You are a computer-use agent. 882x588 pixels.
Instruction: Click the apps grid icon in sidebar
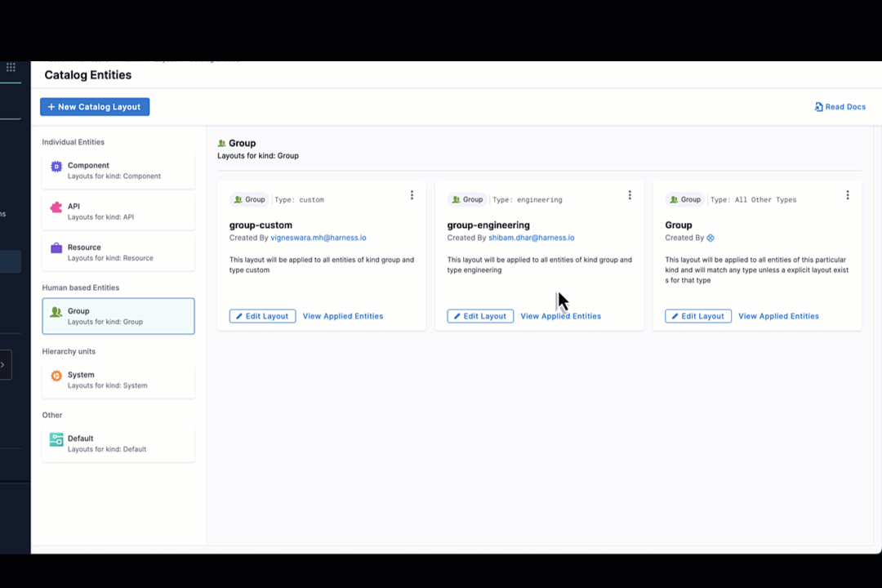11,67
